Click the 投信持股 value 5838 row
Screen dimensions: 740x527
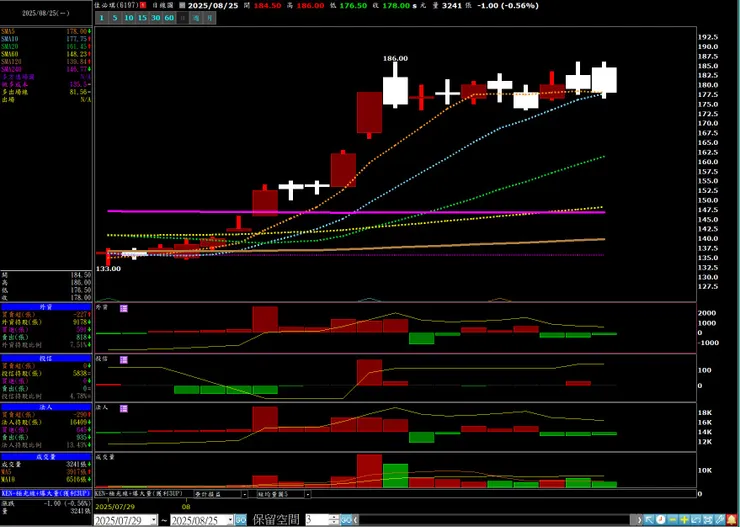click(x=46, y=374)
